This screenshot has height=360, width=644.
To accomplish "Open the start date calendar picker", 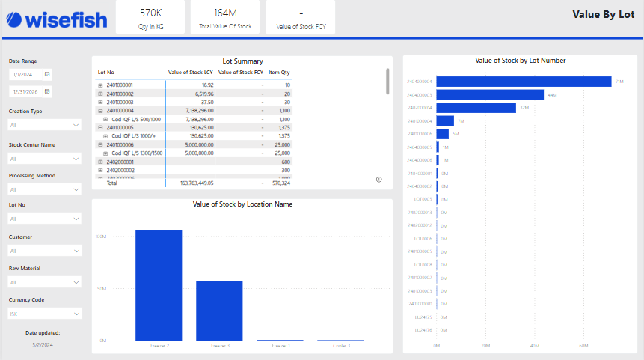I will 47,75.
